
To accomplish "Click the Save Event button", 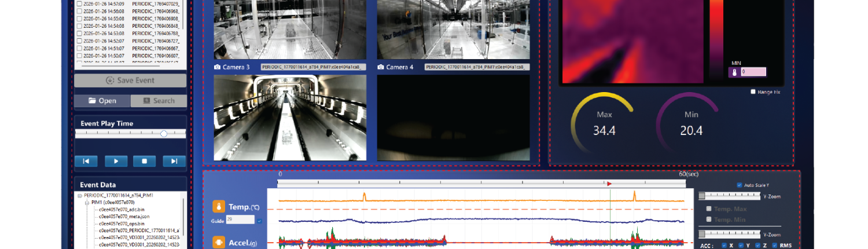I will pos(130,80).
